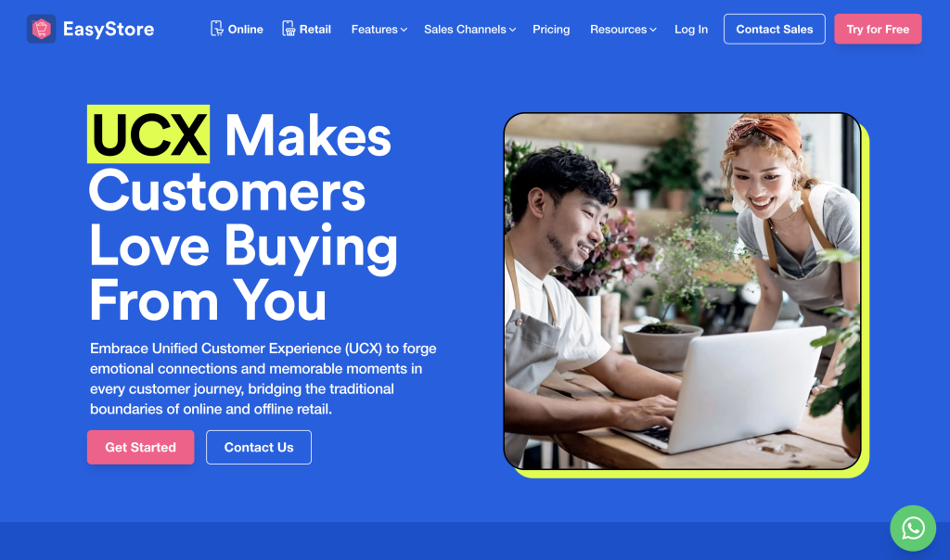Expand the Resources dropdown chevron

point(652,30)
